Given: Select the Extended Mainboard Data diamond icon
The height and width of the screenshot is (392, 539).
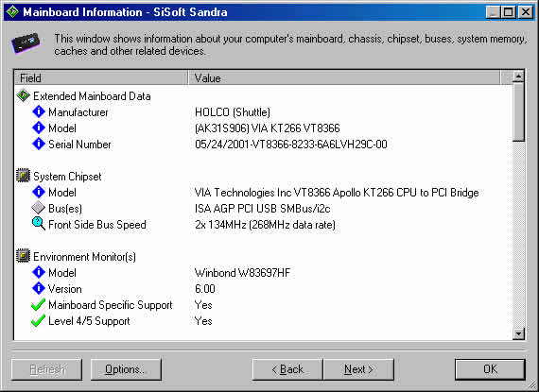Looking at the screenshot, I should [x=23, y=95].
